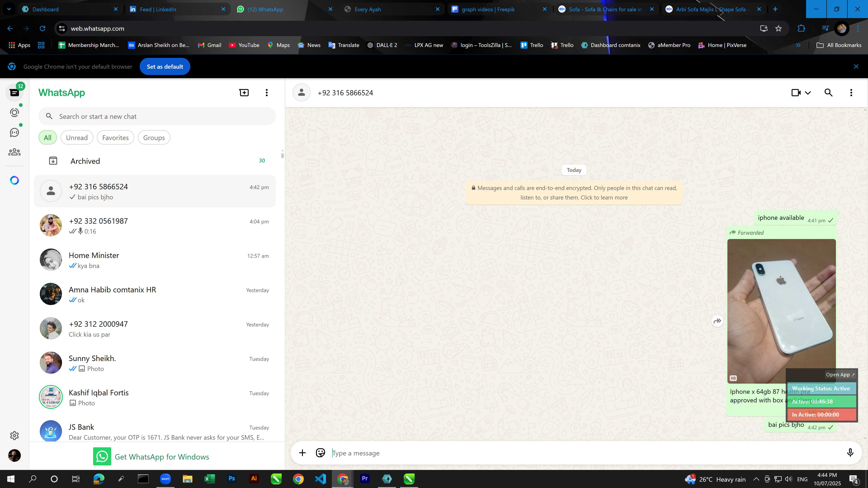Open chat with Amna Habib comtanix HR
The image size is (868, 488).
[155, 294]
